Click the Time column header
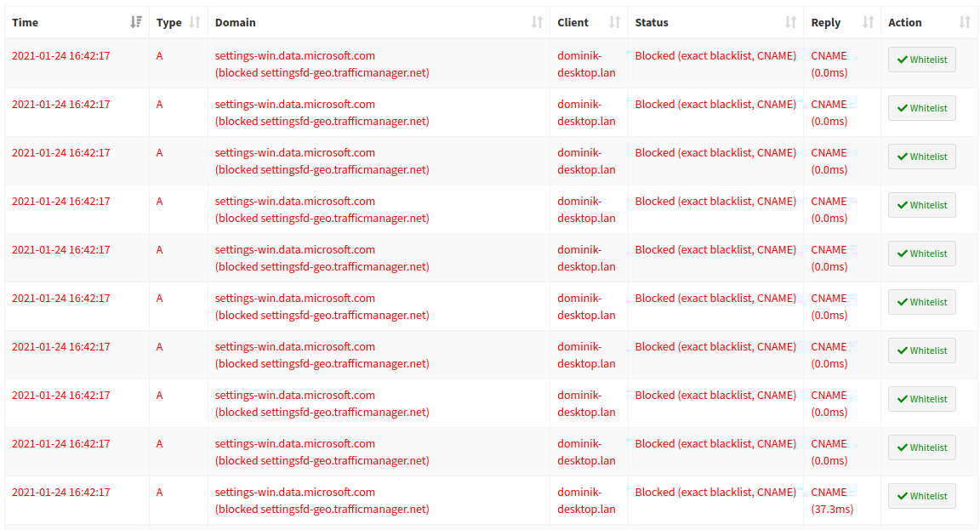Image resolution: width=980 pixels, height=530 pixels. (x=26, y=22)
